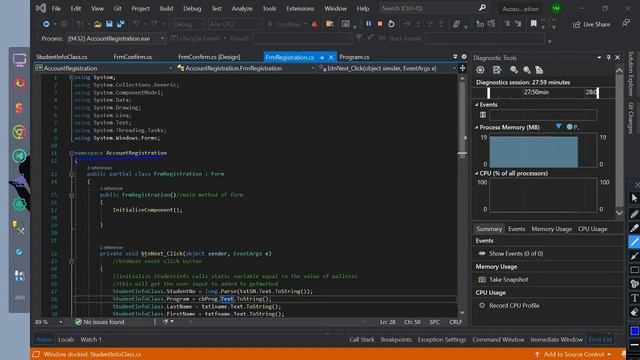The image size is (640, 360).
Task: Click the diagnostics timeline at 27:50min marker
Action: 536,92
